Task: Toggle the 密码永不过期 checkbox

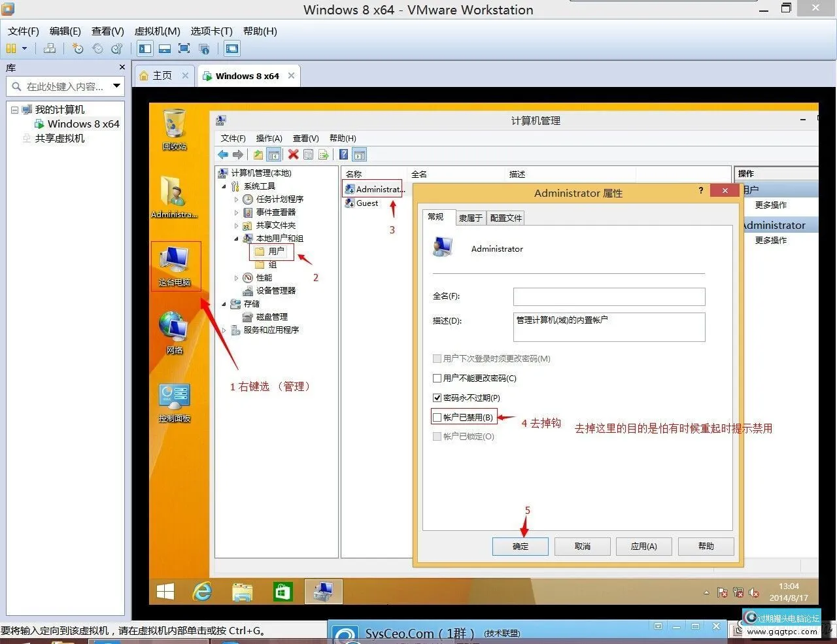Action: point(437,398)
